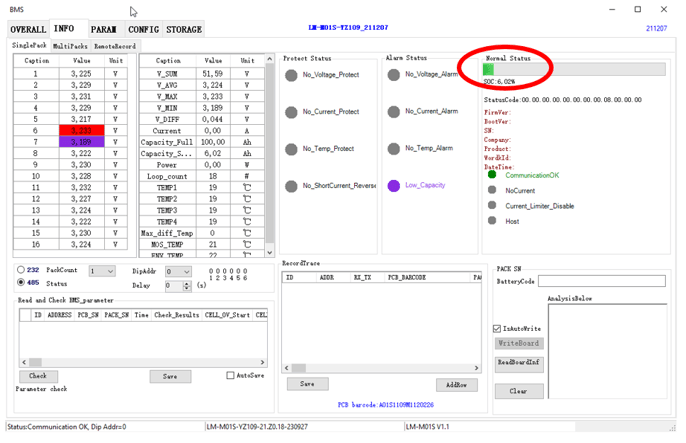
Task: Select the 232 radio button
Action: coord(22,270)
